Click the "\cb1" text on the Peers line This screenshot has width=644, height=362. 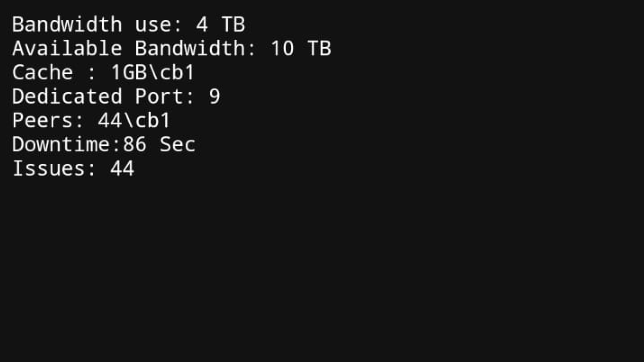tap(147, 120)
